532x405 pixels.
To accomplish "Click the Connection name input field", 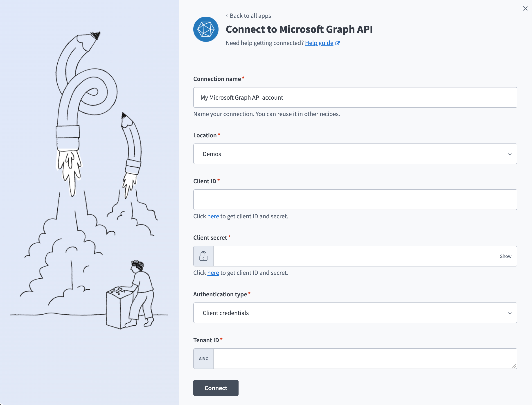I will (x=355, y=97).
